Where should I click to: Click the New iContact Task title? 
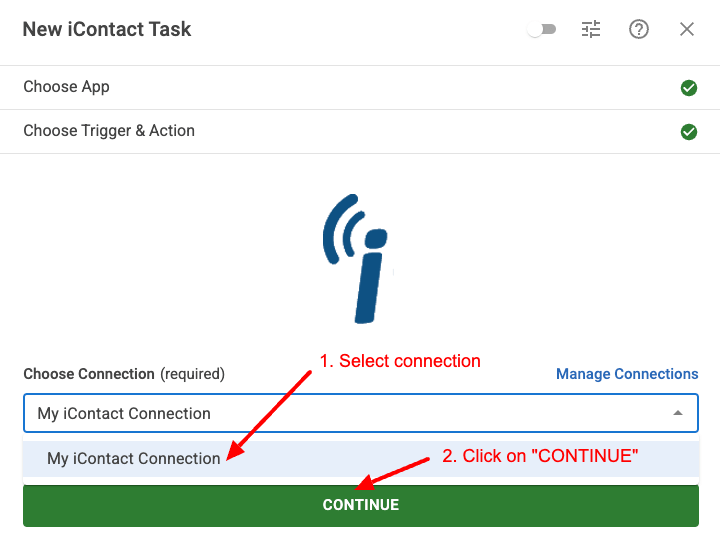pyautogui.click(x=107, y=29)
